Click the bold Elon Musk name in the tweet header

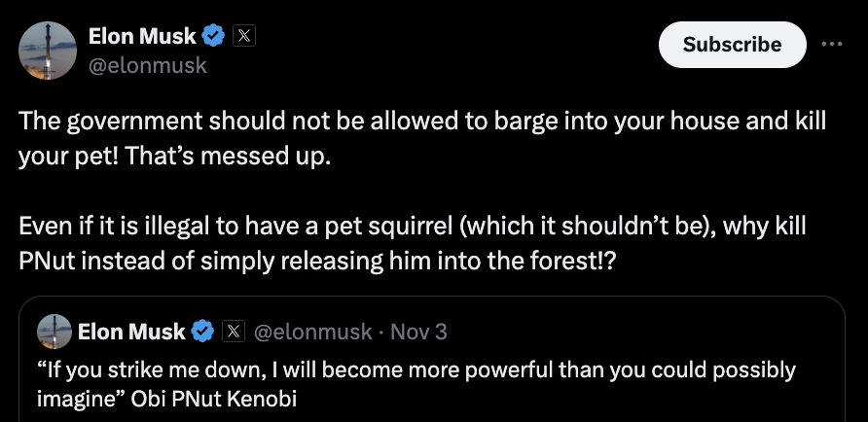tap(141, 37)
